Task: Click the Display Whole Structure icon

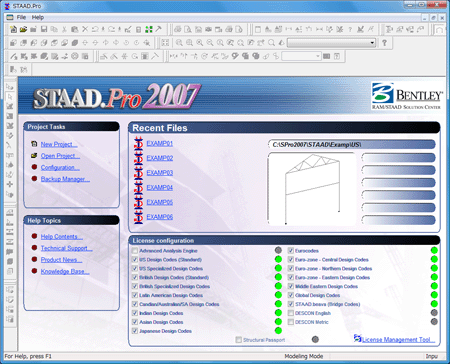Action: point(165,43)
